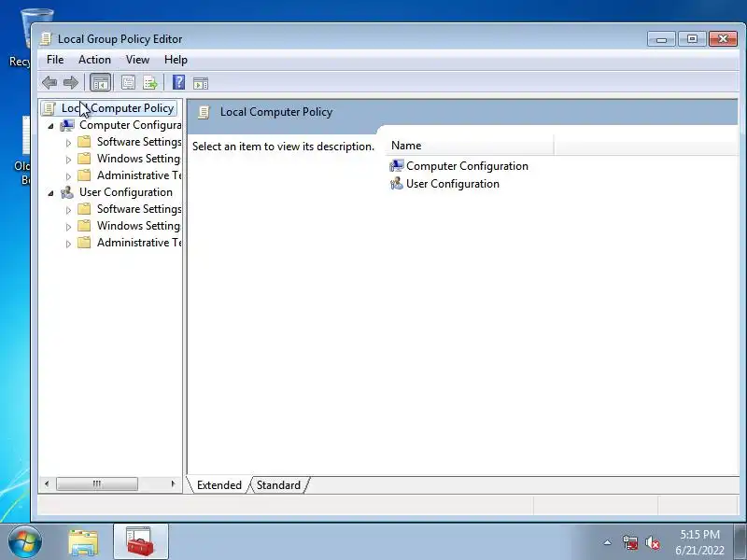This screenshot has width=747, height=560.
Task: Open the View menu
Action: coord(137,60)
